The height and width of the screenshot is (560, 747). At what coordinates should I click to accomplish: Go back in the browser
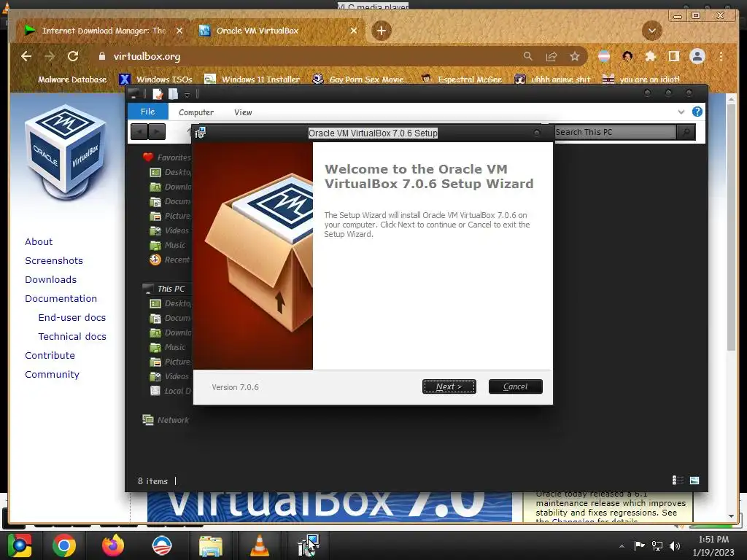tap(26, 56)
